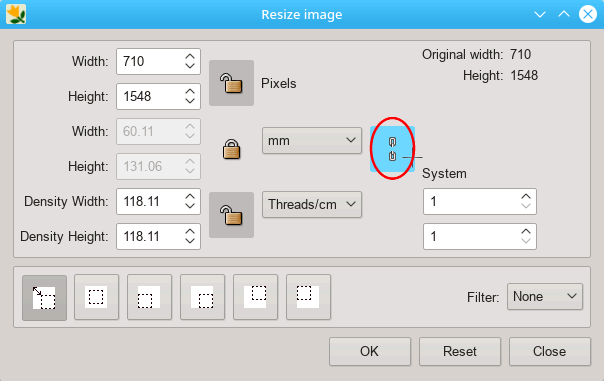
Task: Toggle the density lock padlock button
Action: tap(231, 215)
